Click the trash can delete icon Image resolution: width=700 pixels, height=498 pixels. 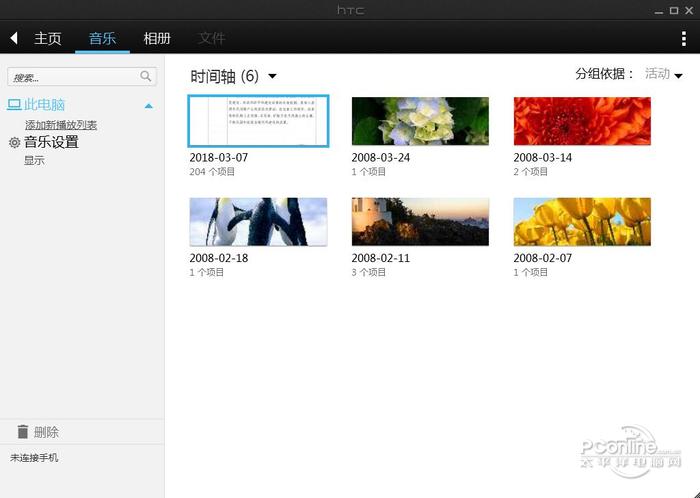click(x=23, y=432)
